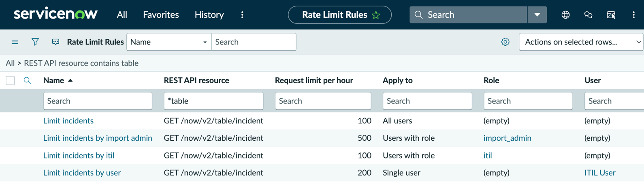Favorite Rate Limit Rules with the star
644x186 pixels.
[x=376, y=15]
